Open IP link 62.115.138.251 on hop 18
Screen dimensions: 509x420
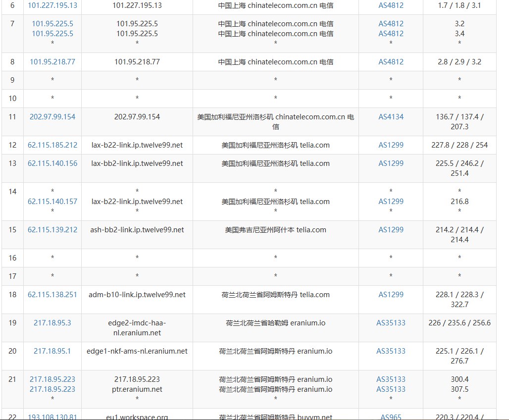[52, 294]
